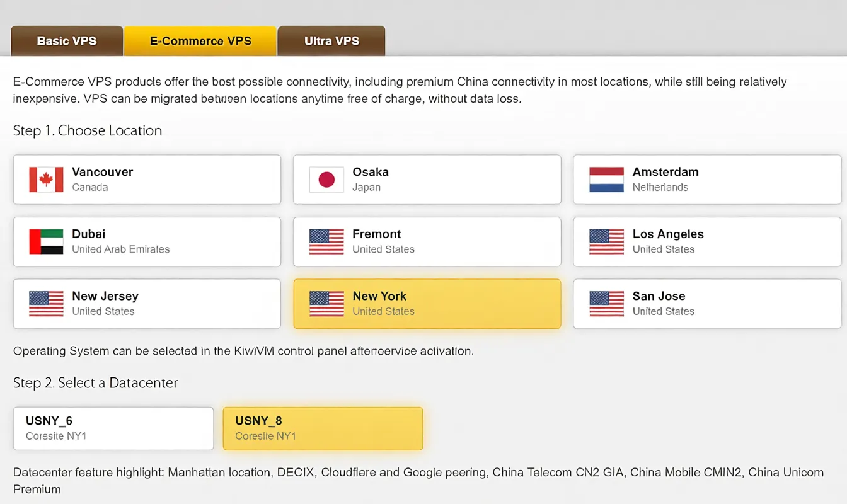Select Fremont as the VPS location
The image size is (847, 504).
coord(427,242)
